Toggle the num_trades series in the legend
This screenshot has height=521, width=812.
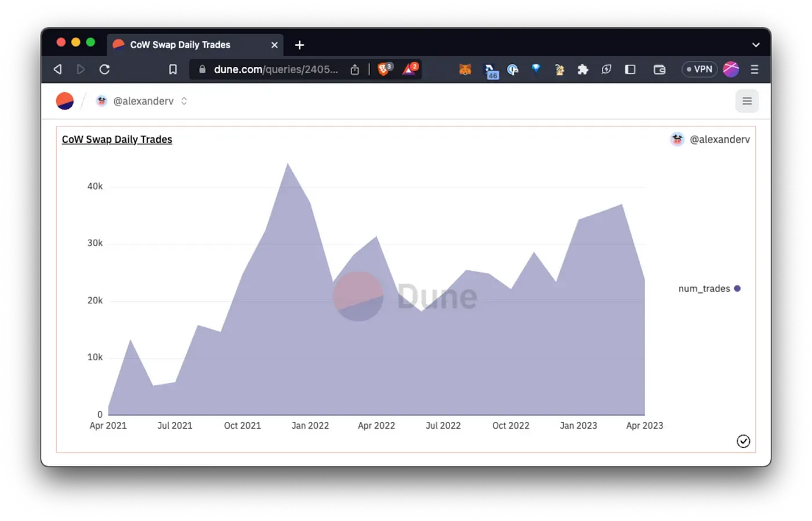709,288
